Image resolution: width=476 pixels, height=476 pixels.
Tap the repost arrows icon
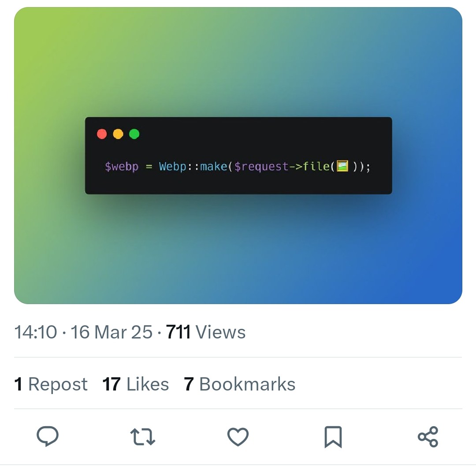coord(142,437)
